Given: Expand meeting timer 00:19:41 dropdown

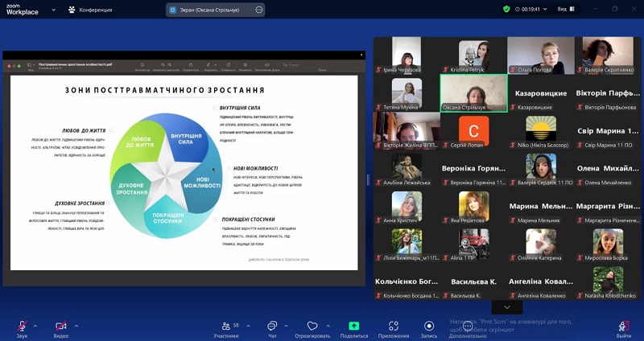Looking at the screenshot, I should 546,9.
